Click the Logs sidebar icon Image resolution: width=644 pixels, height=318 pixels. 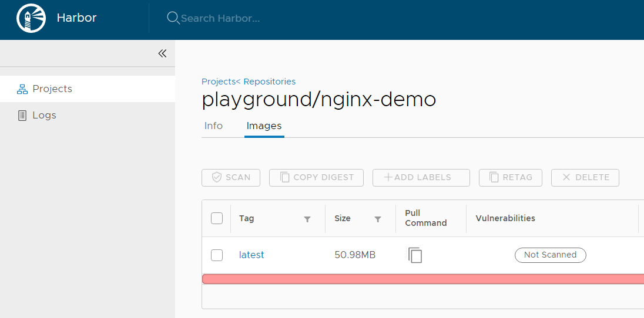point(22,116)
